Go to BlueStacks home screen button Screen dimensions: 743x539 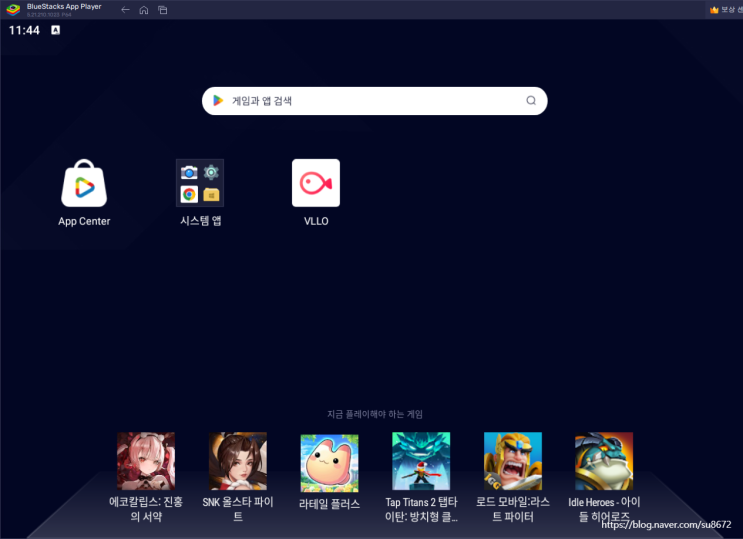click(144, 10)
